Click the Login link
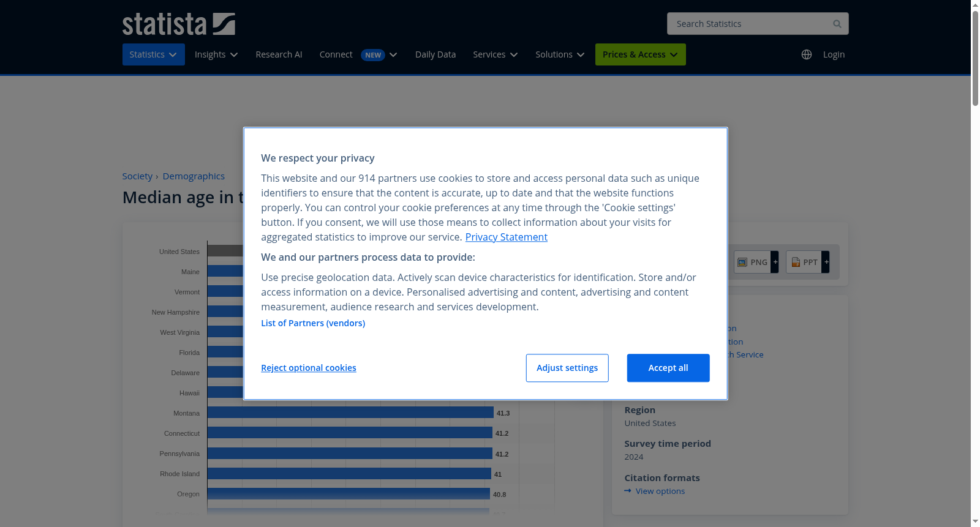 834,54
